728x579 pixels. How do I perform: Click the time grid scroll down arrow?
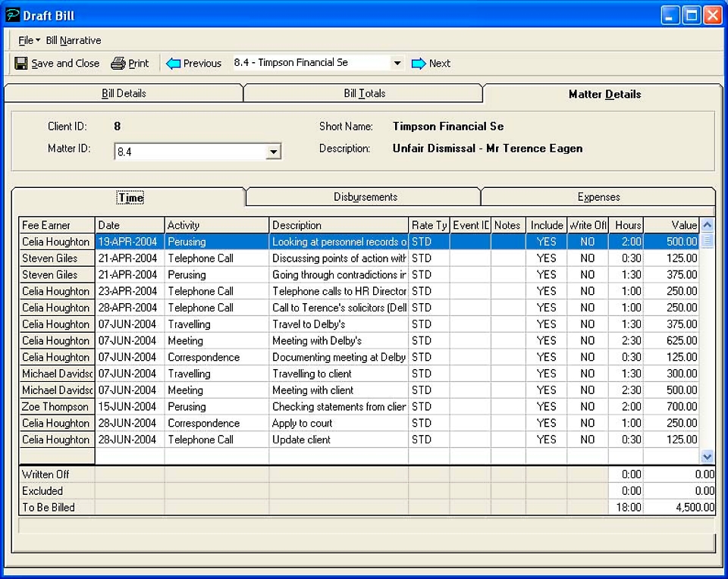pos(707,456)
